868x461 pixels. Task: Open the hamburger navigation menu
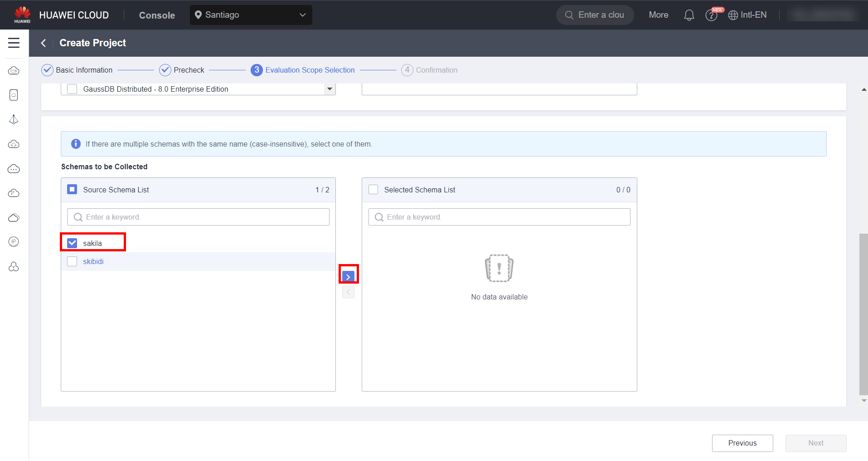click(x=14, y=43)
